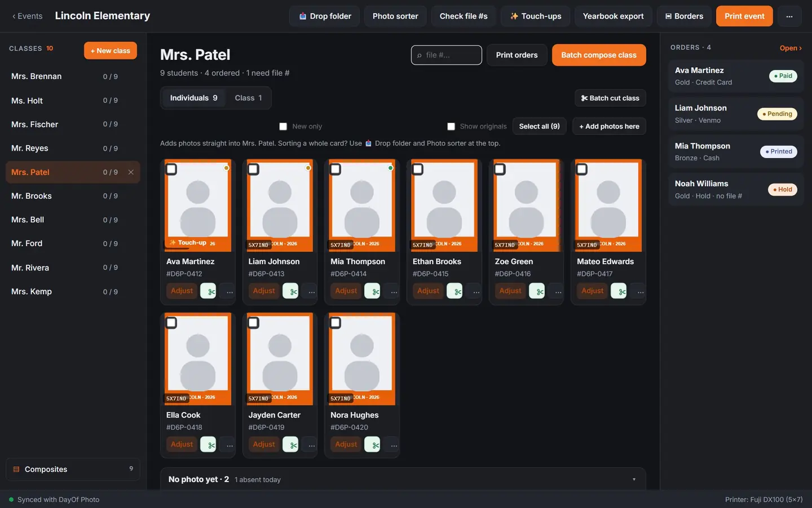The height and width of the screenshot is (508, 812).
Task: Select Mia Thompson photo checkbox
Action: [x=336, y=169]
